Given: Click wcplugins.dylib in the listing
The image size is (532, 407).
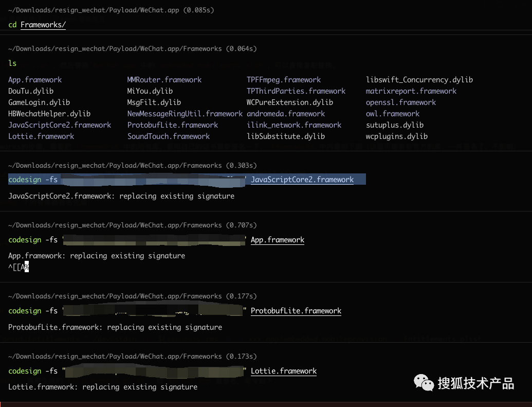Looking at the screenshot, I should [397, 136].
